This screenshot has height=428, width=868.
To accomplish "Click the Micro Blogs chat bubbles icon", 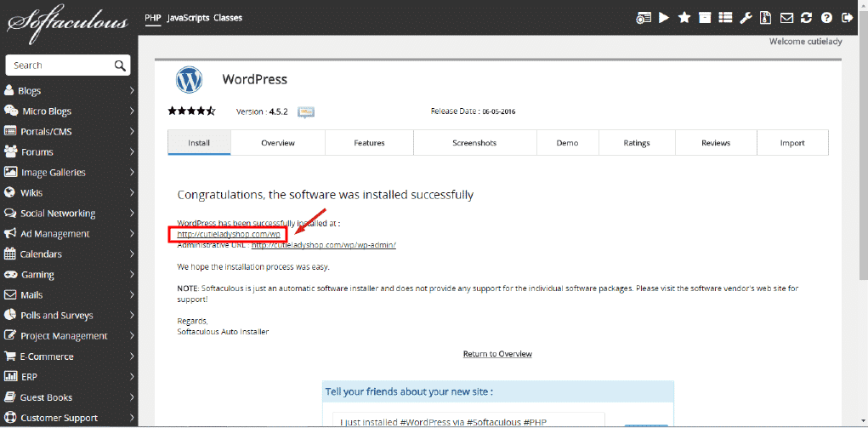I will [10, 111].
